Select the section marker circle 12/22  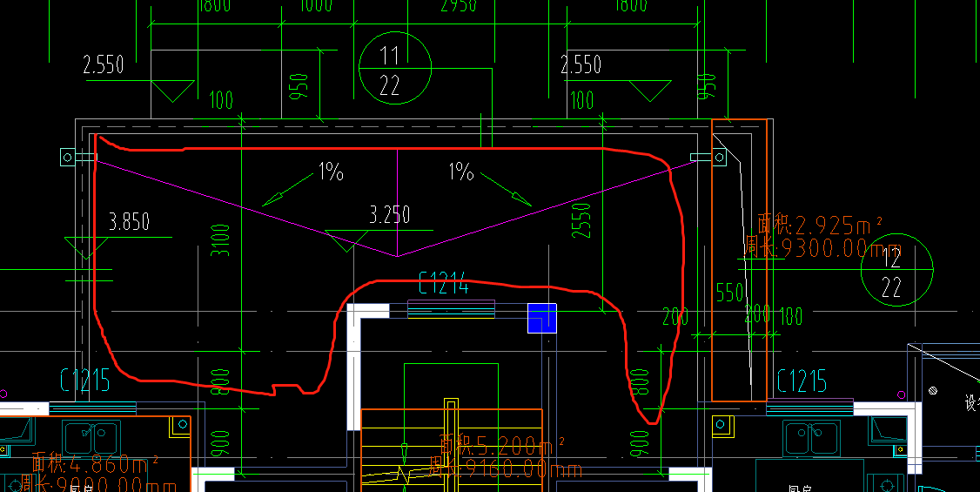point(896,270)
